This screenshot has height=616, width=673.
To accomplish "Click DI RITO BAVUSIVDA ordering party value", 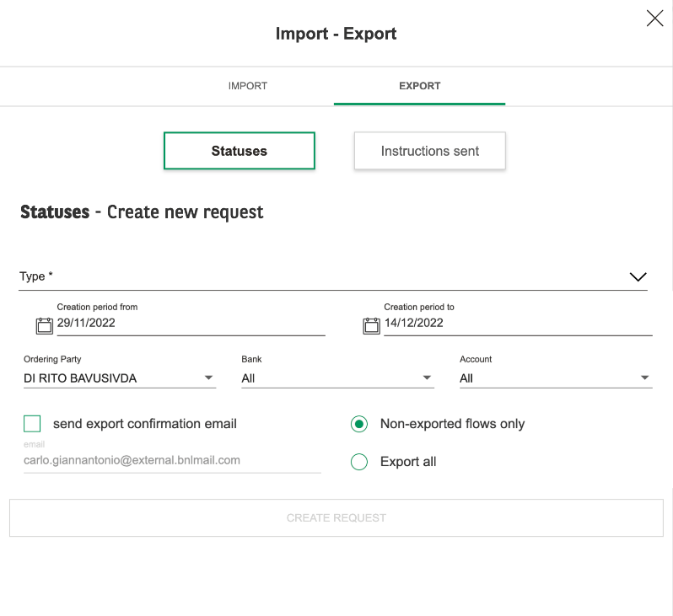I will click(80, 378).
